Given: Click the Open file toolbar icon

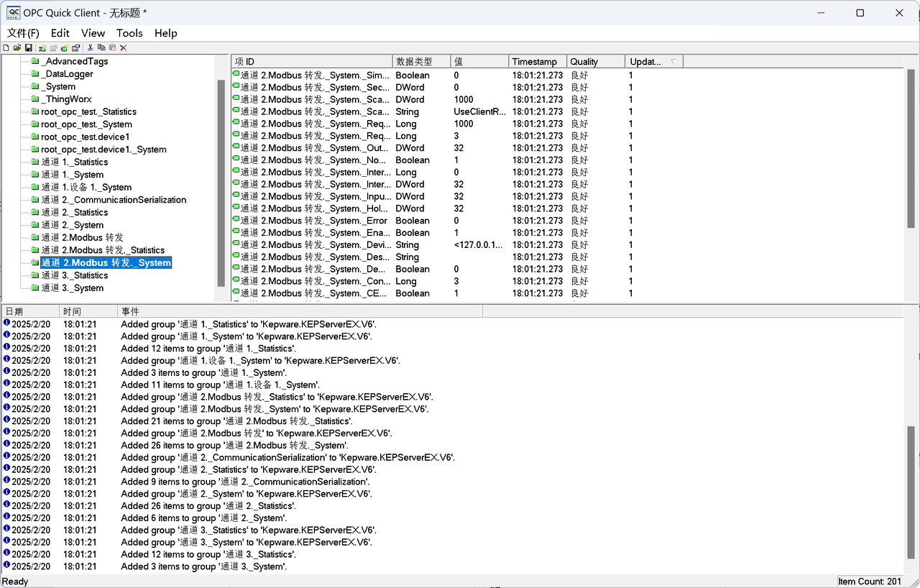Looking at the screenshot, I should click(x=17, y=48).
